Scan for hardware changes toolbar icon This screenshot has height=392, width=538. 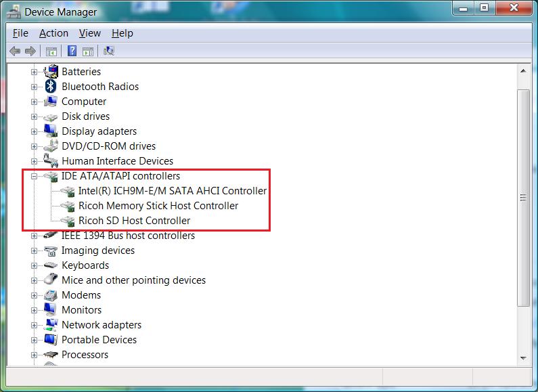tap(109, 51)
